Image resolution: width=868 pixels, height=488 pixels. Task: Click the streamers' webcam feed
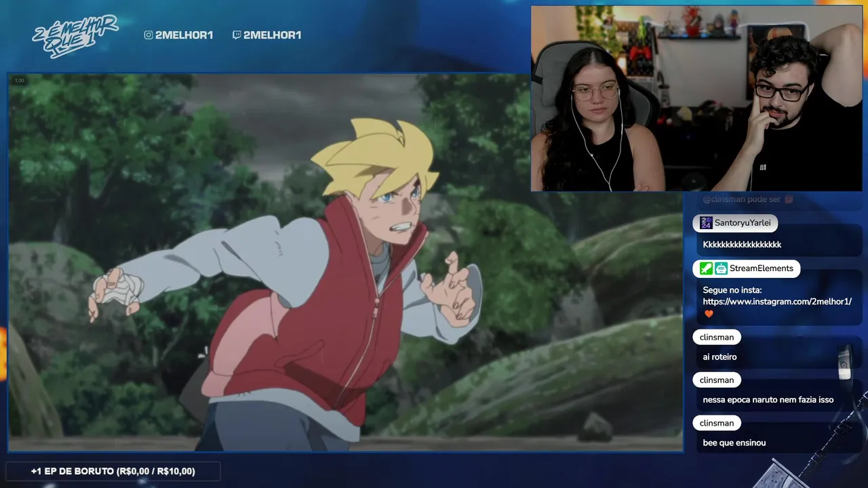coord(696,98)
